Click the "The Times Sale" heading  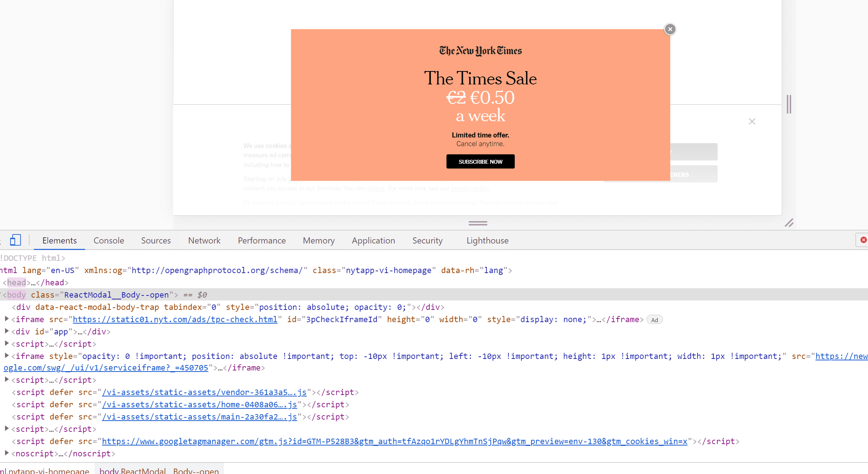point(480,78)
